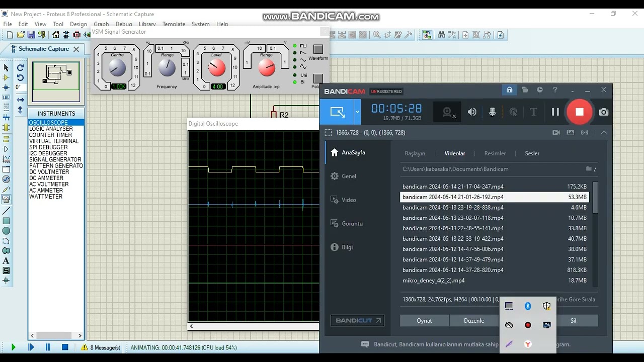The image size is (644, 362).
Task: Click the vertical mirror (Y-flip) icon
Action: click(x=20, y=110)
